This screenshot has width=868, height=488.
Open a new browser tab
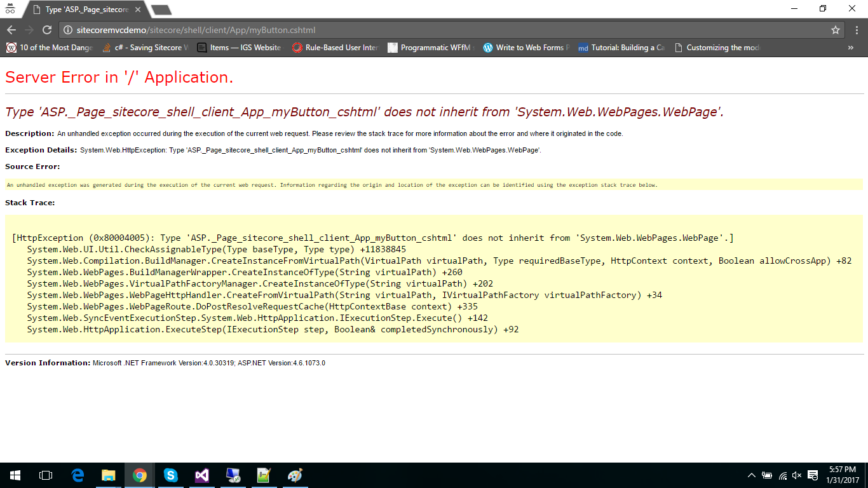[161, 10]
